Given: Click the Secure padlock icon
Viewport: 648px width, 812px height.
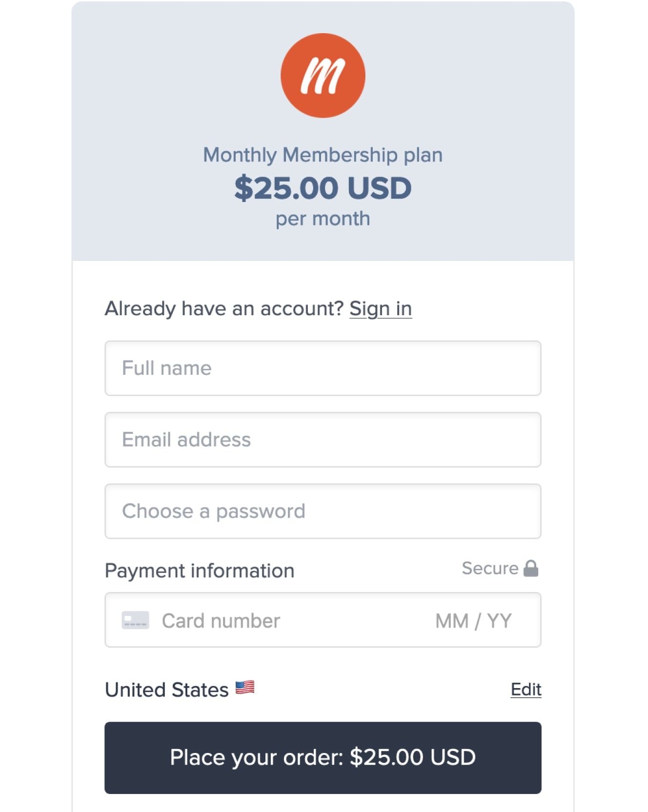Looking at the screenshot, I should pos(531,568).
